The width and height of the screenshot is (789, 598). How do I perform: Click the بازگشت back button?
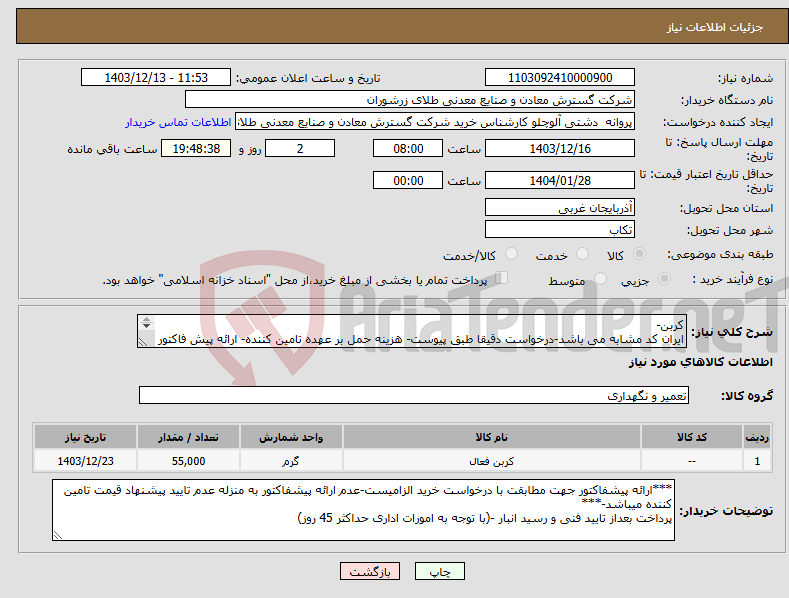click(x=370, y=572)
